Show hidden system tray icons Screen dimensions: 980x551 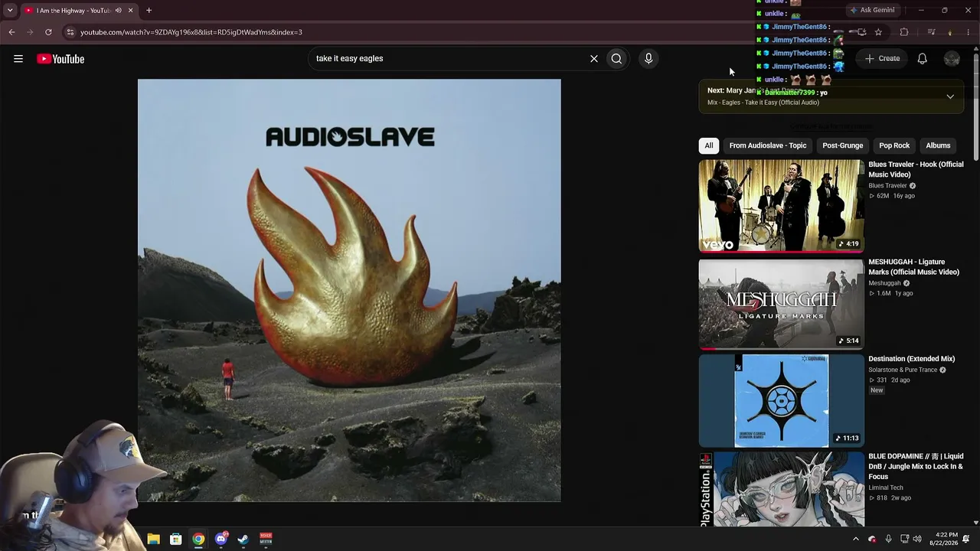click(856, 539)
